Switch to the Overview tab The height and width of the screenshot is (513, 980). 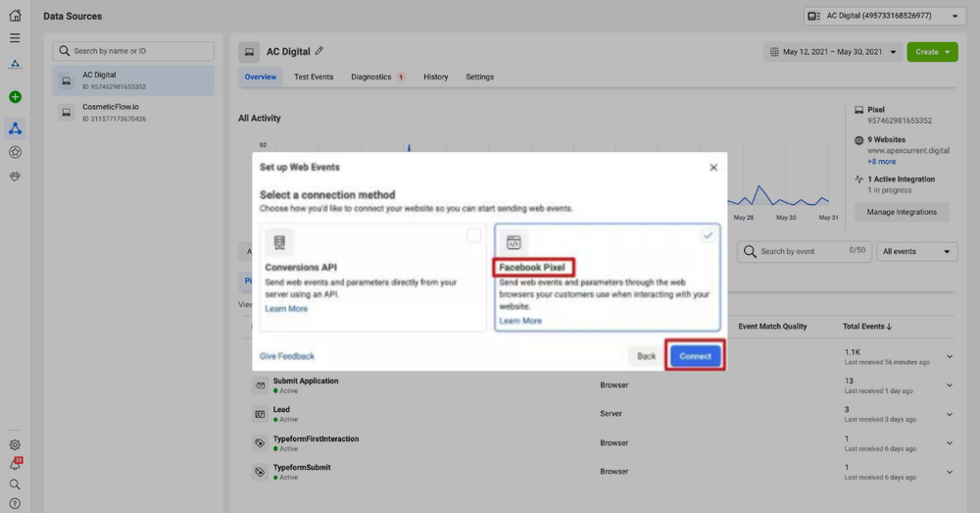pos(261,77)
